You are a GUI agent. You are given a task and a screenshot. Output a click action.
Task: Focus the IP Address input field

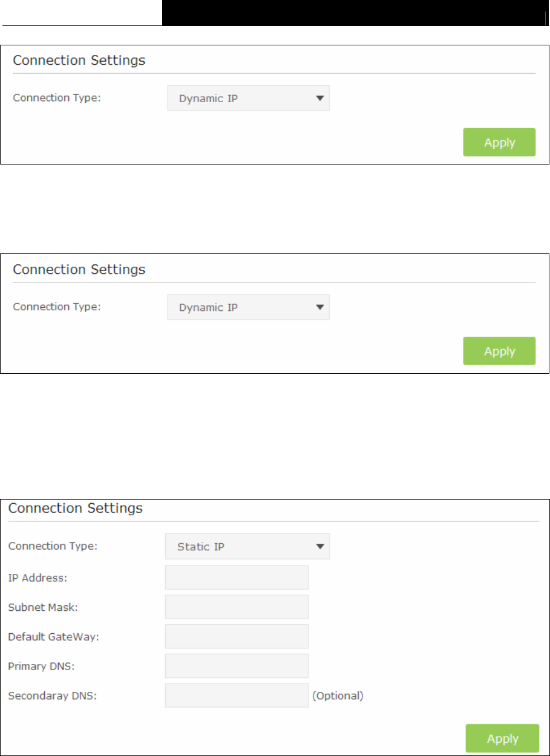coord(237,578)
